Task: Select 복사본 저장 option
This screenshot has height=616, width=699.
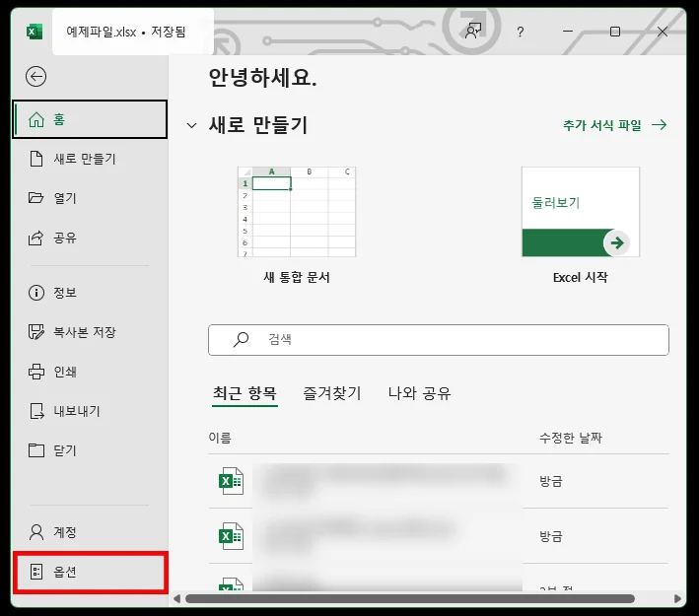Action: [90, 332]
